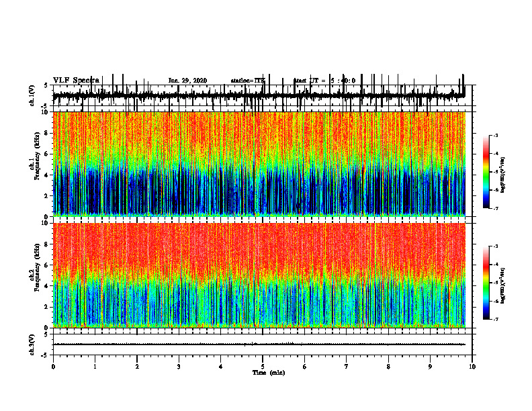Click the "8" kHz tick on ch.1 frequency axis
Screen dimensions: 532x411
[x=46, y=133]
